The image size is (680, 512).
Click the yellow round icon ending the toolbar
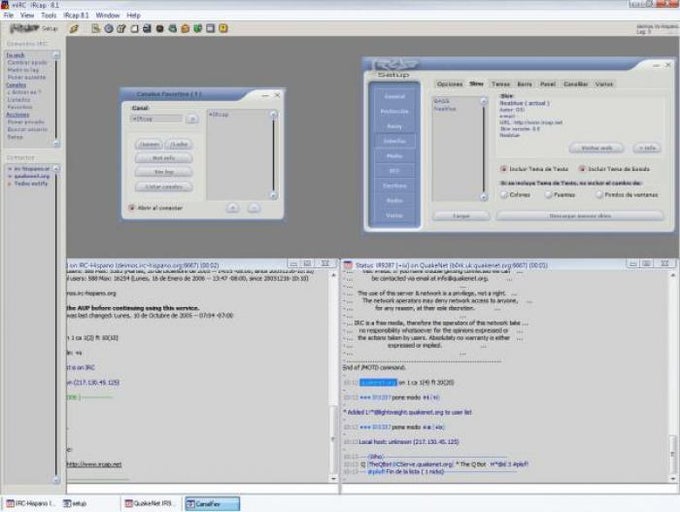(223, 29)
